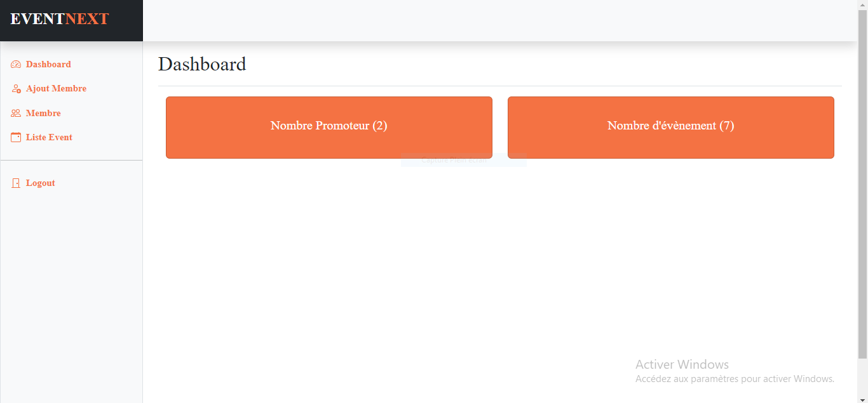
Task: Click the scrollbar up arrow at top right
Action: click(863, 4)
